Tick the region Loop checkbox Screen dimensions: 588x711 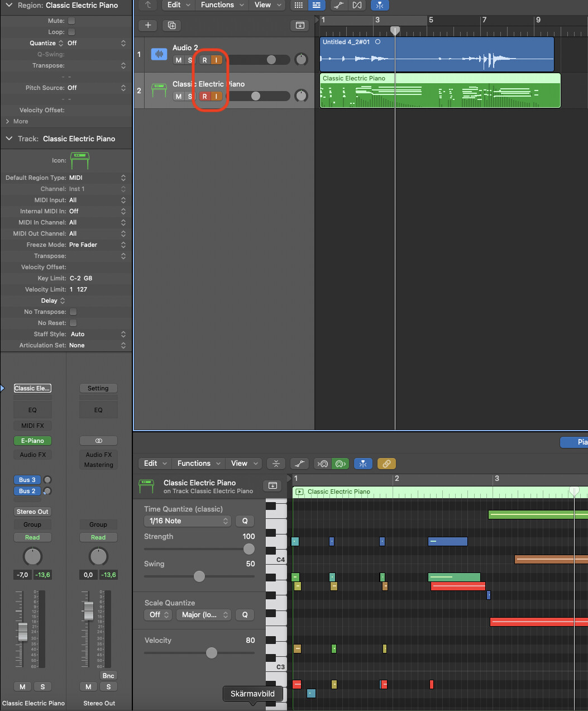pyautogui.click(x=71, y=32)
